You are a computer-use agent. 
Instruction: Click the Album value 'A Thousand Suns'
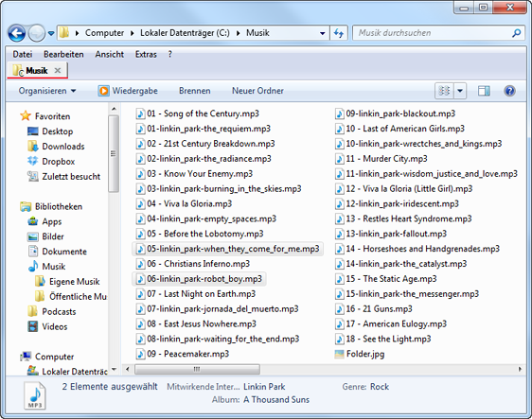point(276,400)
